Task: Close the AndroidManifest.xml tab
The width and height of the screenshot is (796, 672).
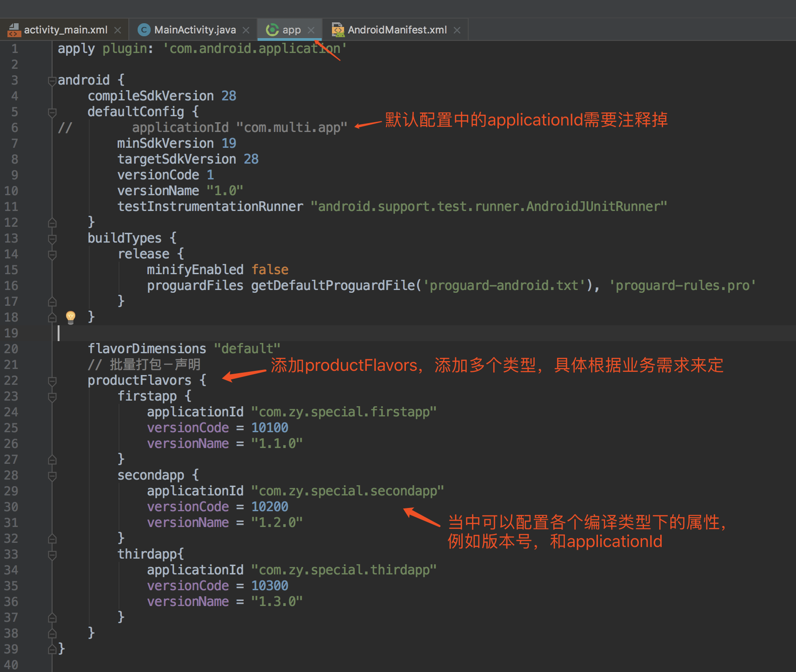Action: [x=457, y=30]
